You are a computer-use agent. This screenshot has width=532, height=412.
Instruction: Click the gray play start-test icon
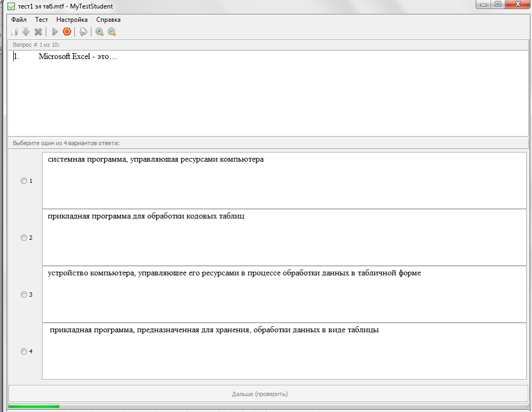pyautogui.click(x=55, y=32)
